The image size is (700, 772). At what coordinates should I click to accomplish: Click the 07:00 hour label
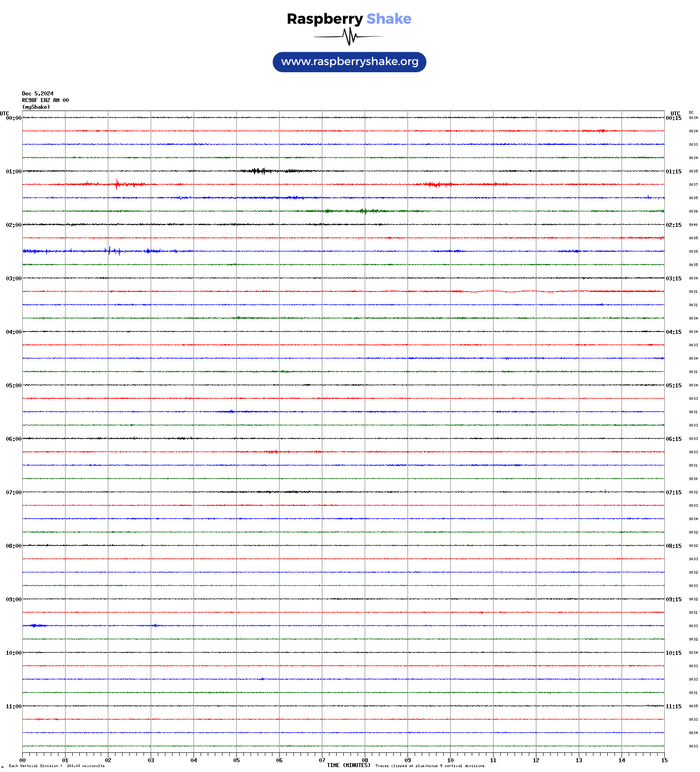(14, 493)
